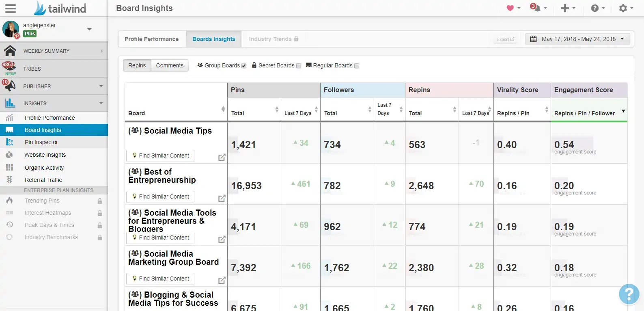Enable the Secret Boards checkbox
This screenshot has width=644, height=311.
click(299, 66)
